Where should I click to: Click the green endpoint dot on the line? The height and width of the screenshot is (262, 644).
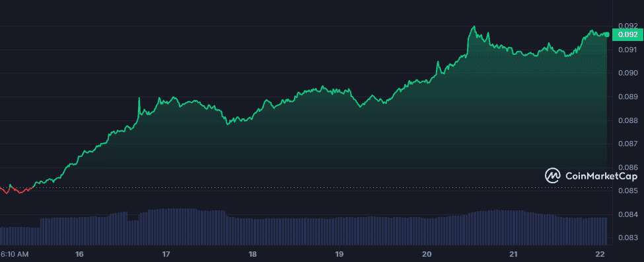pyautogui.click(x=606, y=34)
